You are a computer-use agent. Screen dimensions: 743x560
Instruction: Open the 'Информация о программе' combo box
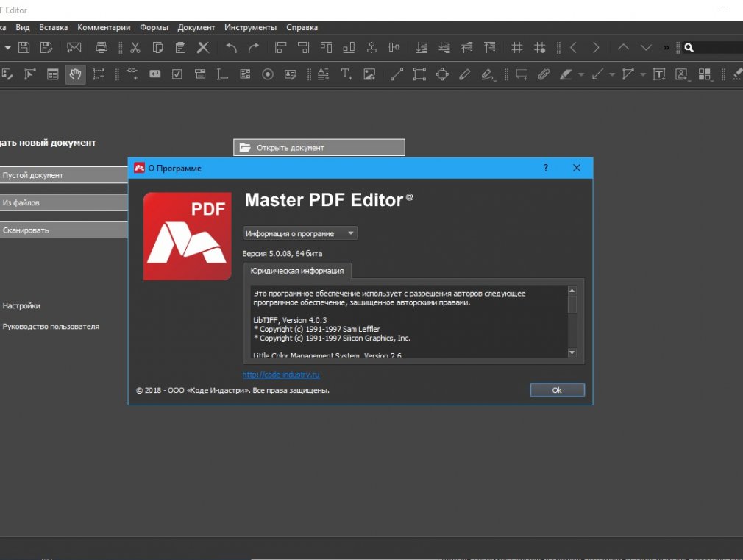point(300,233)
